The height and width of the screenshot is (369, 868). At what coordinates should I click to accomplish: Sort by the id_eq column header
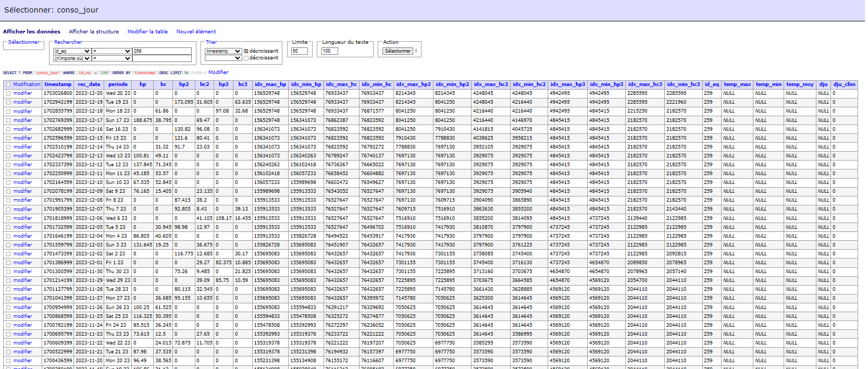pyautogui.click(x=712, y=84)
